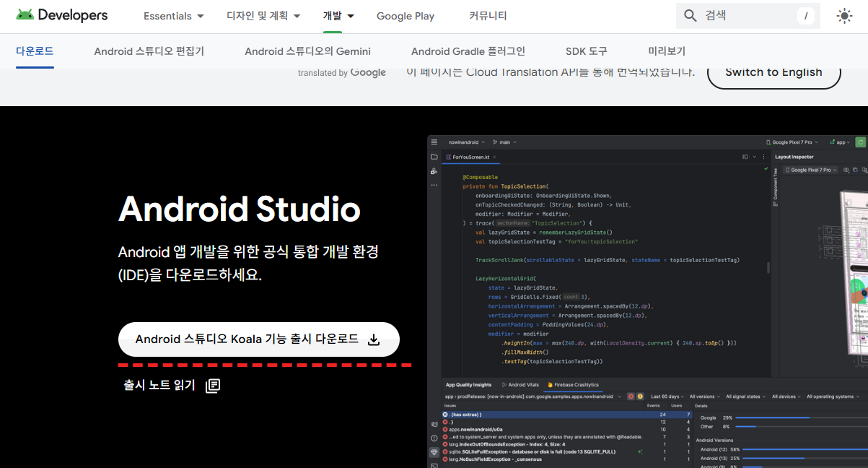Toggle the light/dark theme sun icon
Screen dimensions: 868x468
pos(844,16)
